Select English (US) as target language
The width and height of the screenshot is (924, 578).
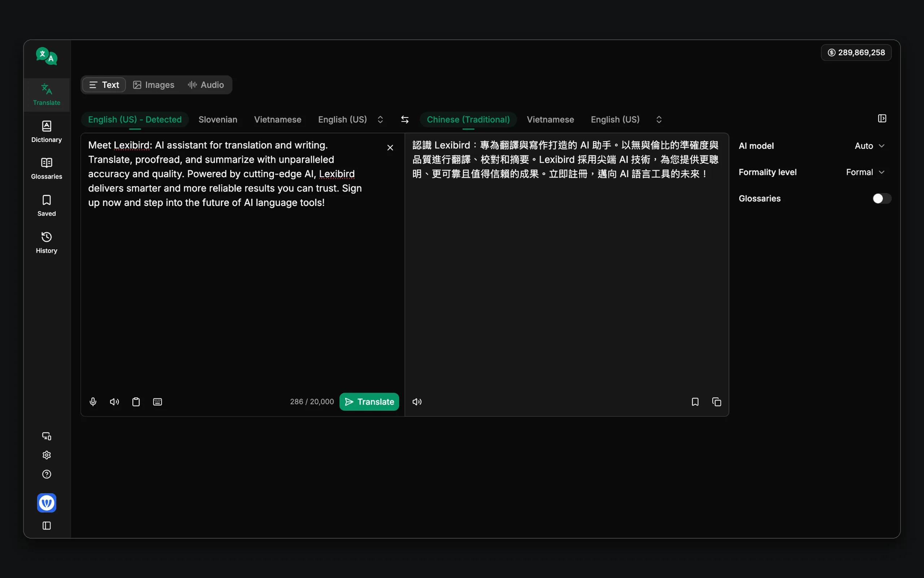615,120
